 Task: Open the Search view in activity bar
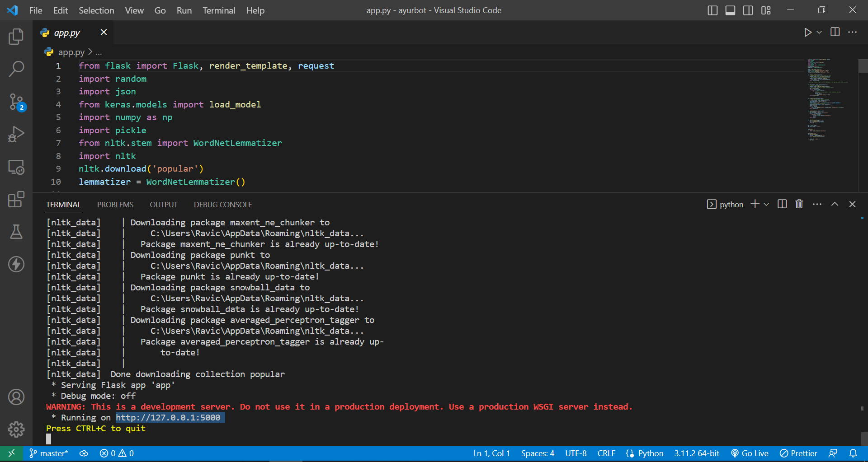[x=16, y=69]
